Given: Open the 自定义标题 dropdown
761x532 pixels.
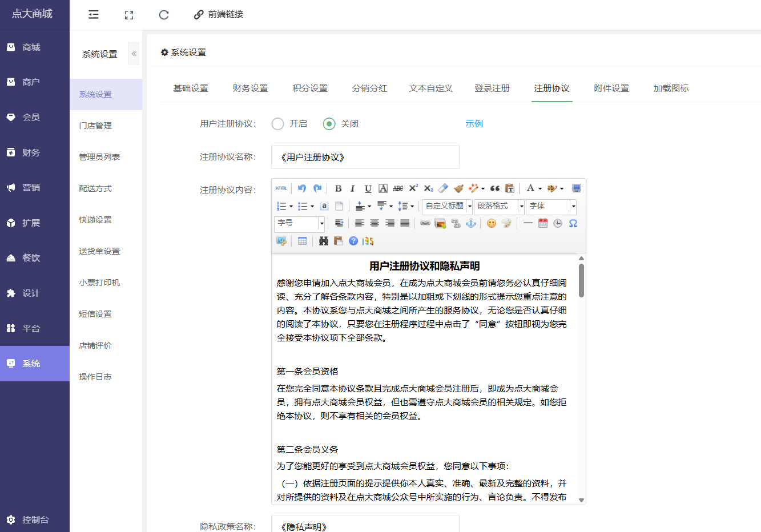Looking at the screenshot, I should click(x=448, y=206).
